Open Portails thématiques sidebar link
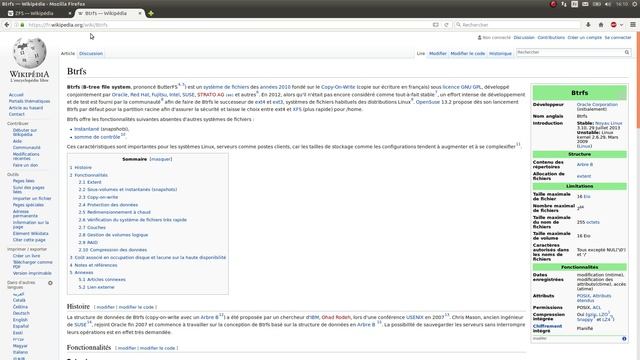640x360 pixels. (29, 101)
